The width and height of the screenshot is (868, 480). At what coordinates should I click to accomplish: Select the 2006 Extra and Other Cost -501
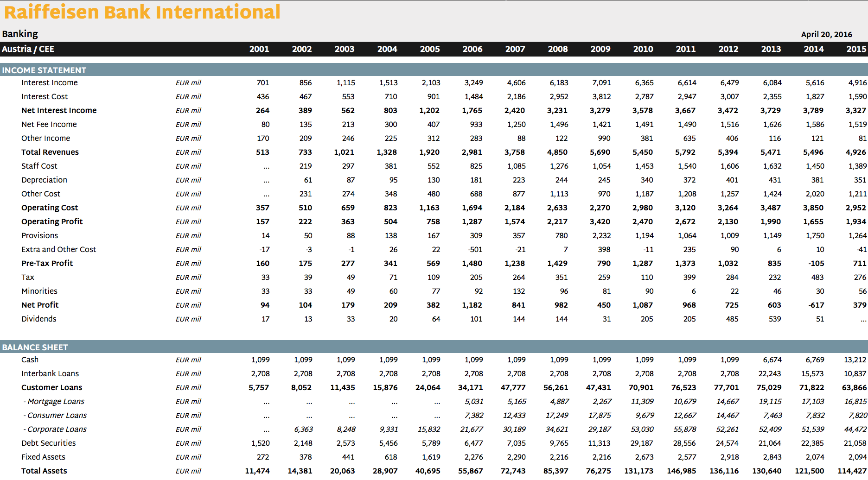point(475,249)
